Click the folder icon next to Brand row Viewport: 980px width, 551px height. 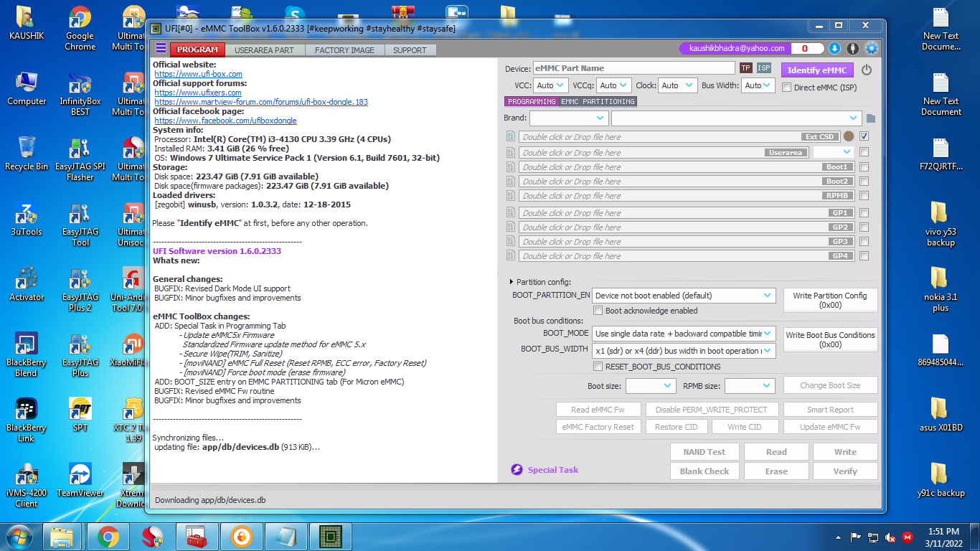[x=871, y=118]
